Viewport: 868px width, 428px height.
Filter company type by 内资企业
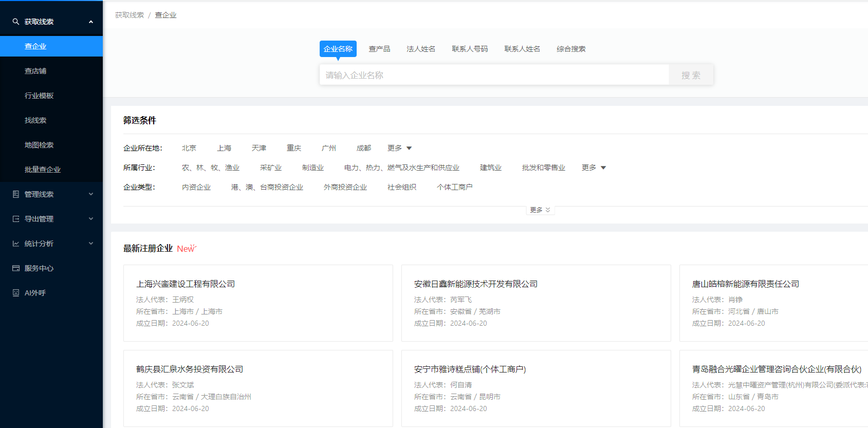pos(196,187)
